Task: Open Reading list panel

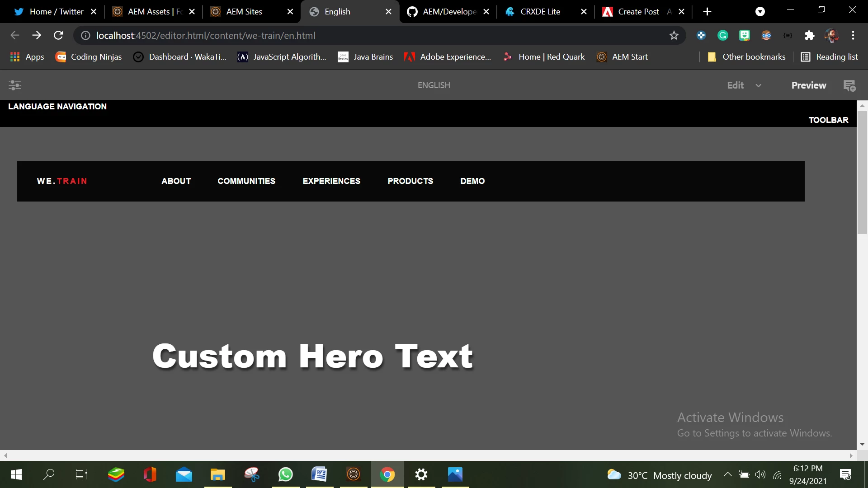Action: click(x=829, y=57)
